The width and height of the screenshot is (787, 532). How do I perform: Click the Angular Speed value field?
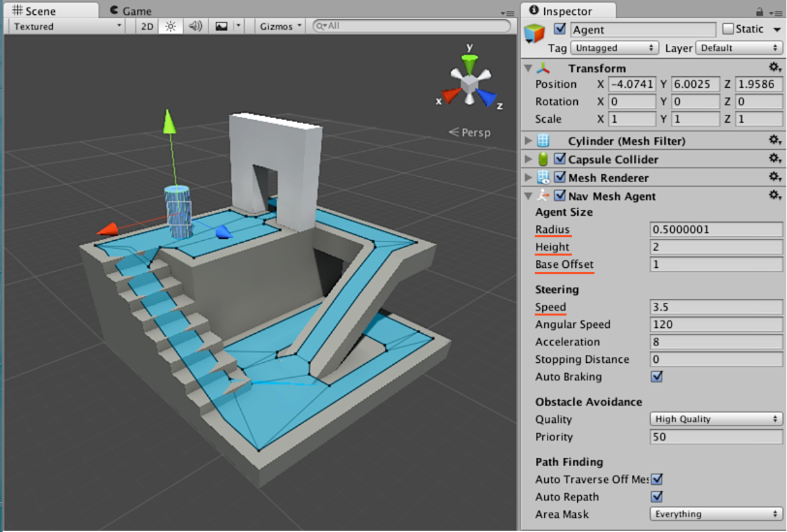tap(716, 325)
